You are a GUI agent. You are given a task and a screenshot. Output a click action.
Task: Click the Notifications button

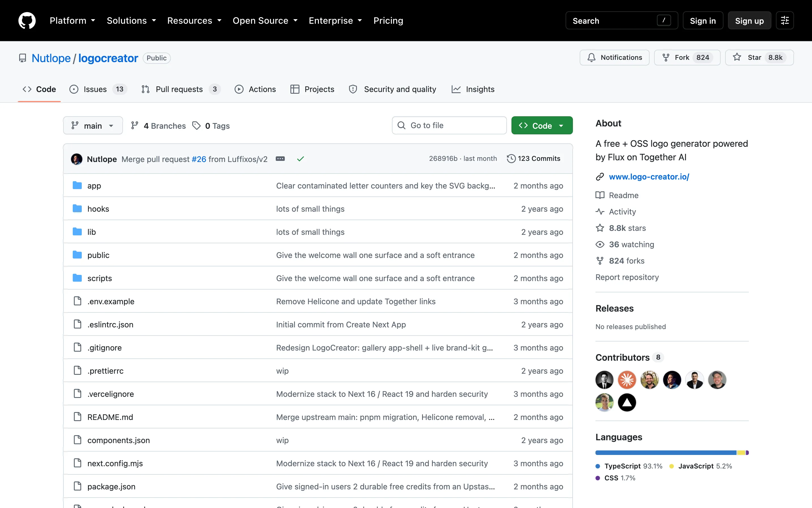click(615, 58)
